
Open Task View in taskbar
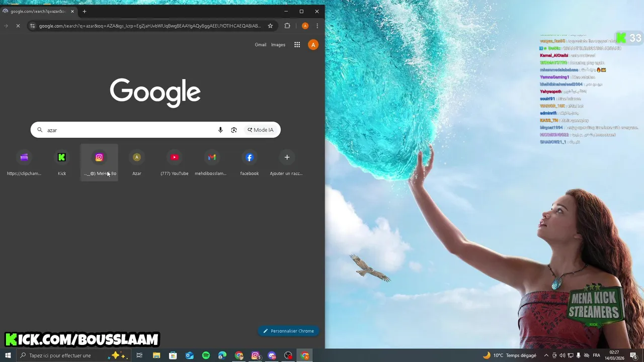(x=139, y=355)
